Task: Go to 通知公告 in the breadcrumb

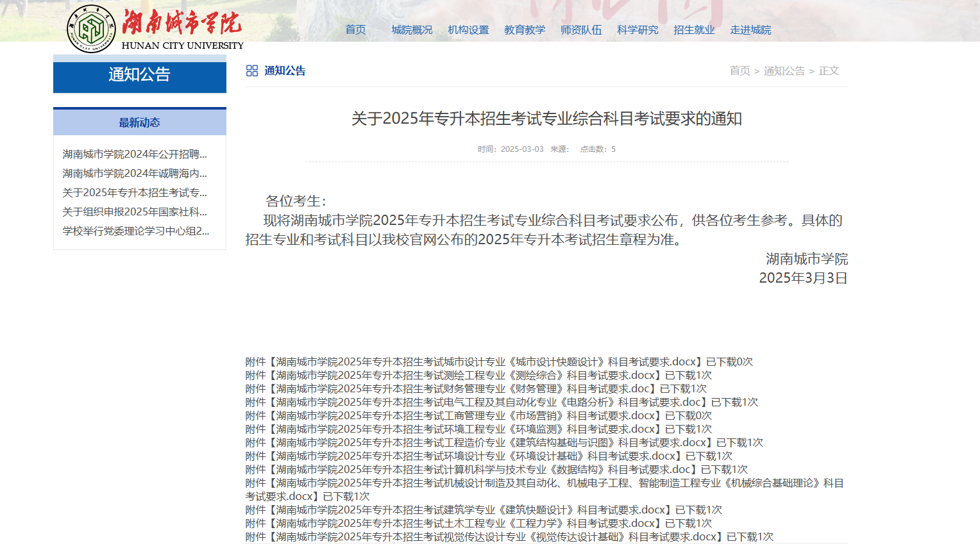Action: point(784,71)
